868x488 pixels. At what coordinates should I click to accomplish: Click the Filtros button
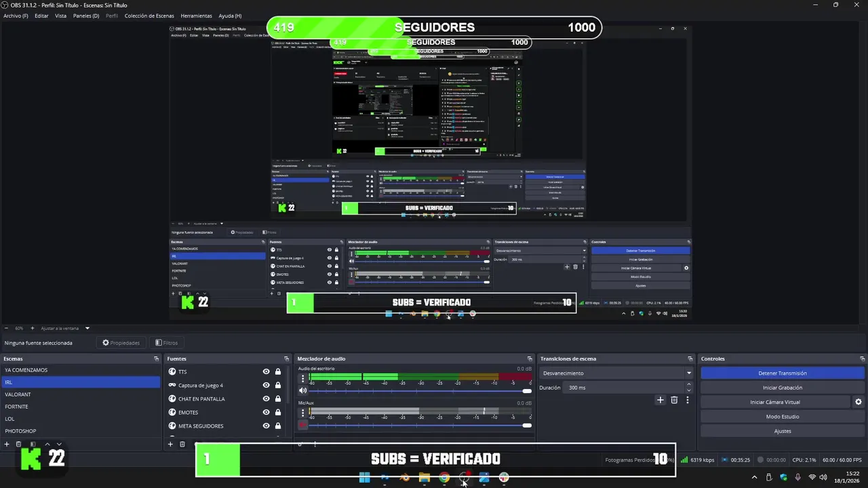pos(166,343)
